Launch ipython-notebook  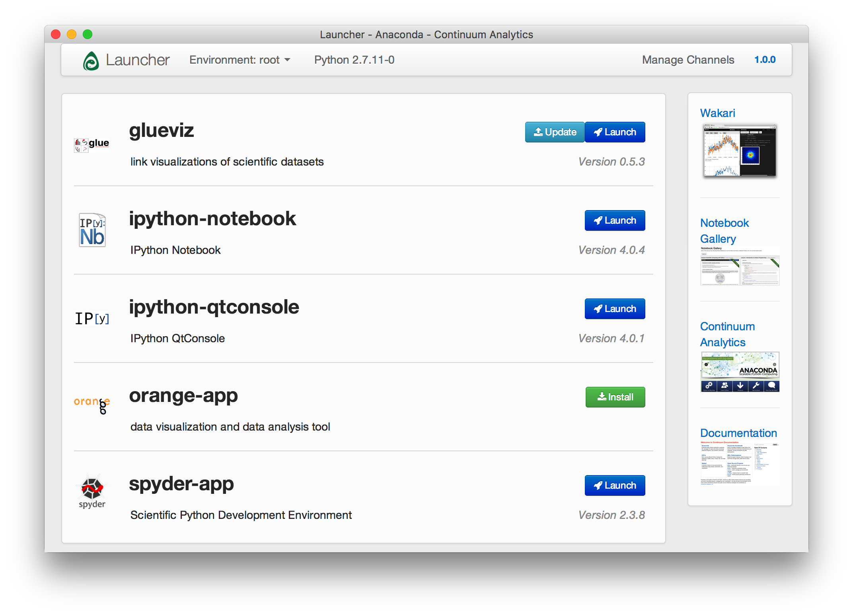(615, 220)
